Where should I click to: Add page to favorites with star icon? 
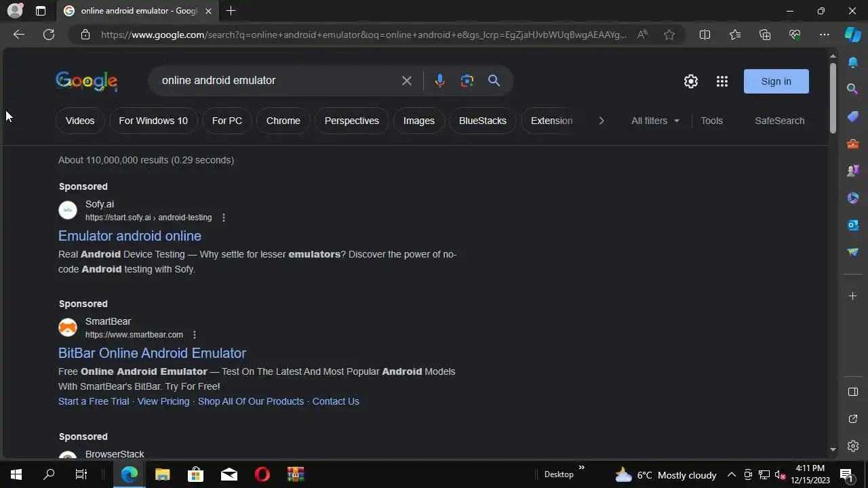pos(669,35)
